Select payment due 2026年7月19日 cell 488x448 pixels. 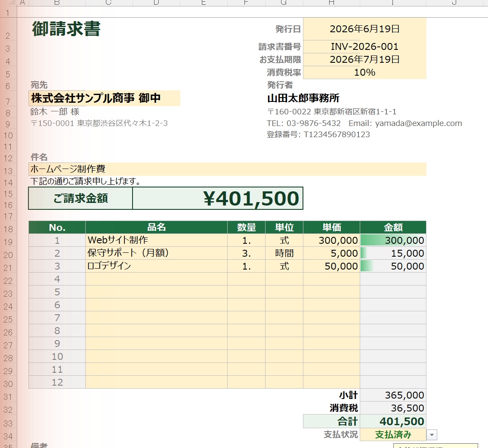point(364,59)
